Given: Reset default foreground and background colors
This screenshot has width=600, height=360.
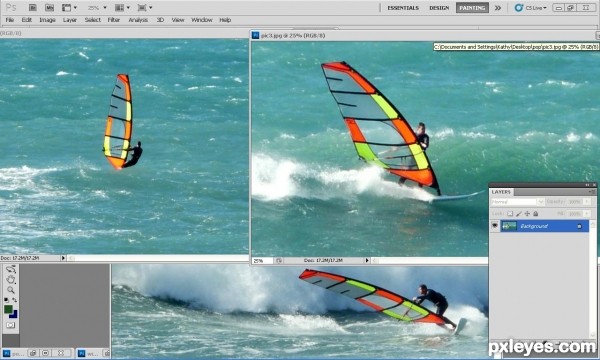Looking at the screenshot, I should tap(7, 300).
